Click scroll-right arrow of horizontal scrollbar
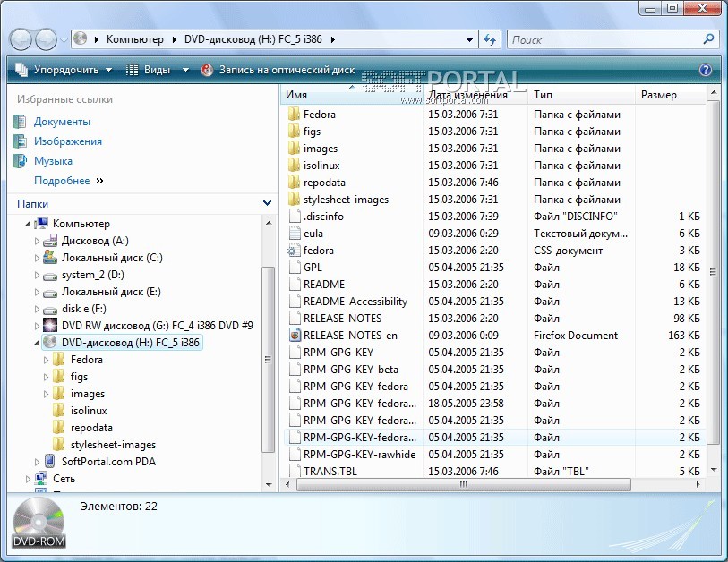 (x=698, y=484)
